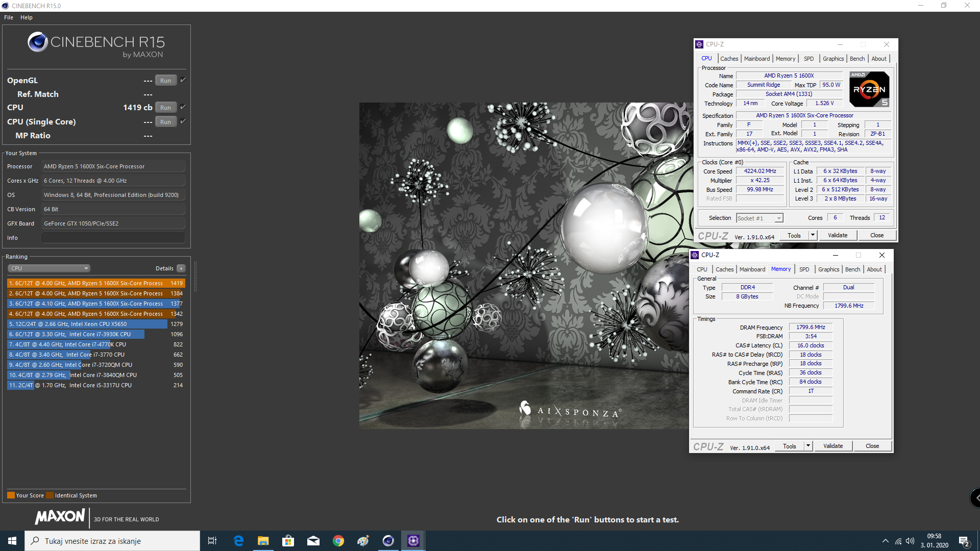The width and height of the screenshot is (980, 551).
Task: Toggle the CPU Single Core checkbox
Action: coord(183,121)
